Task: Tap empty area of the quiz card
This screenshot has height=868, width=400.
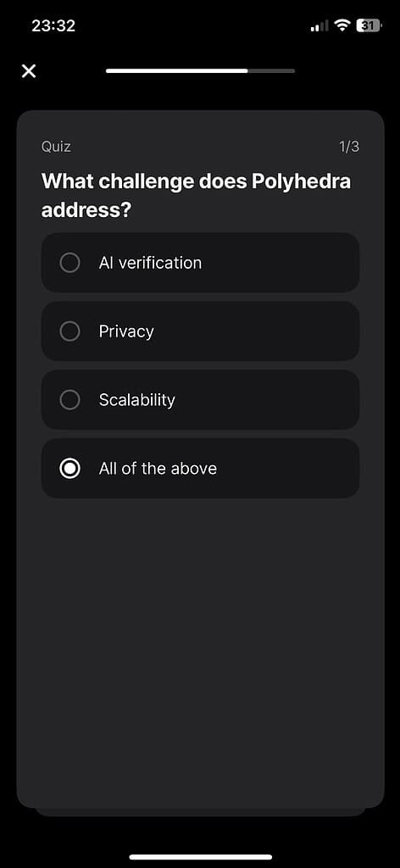Action: point(200,637)
